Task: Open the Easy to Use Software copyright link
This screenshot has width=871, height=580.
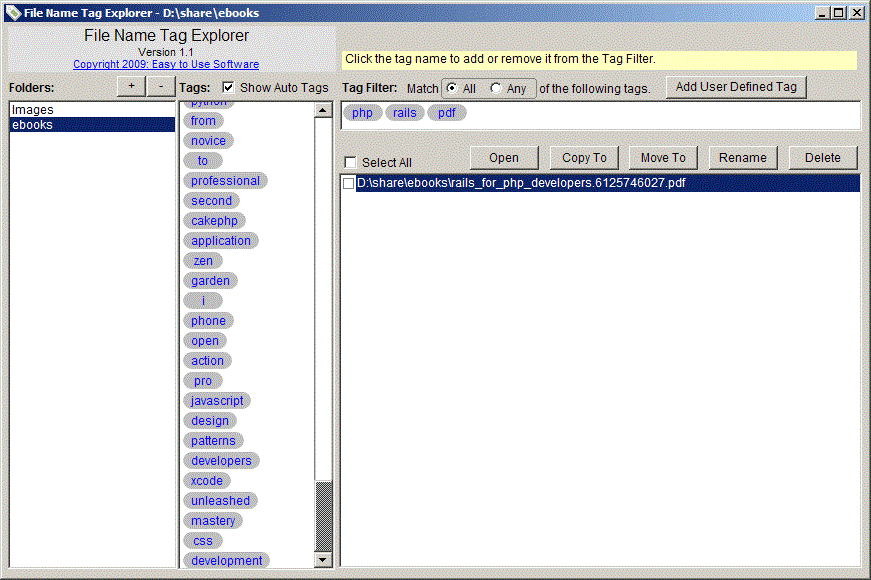Action: coord(166,63)
